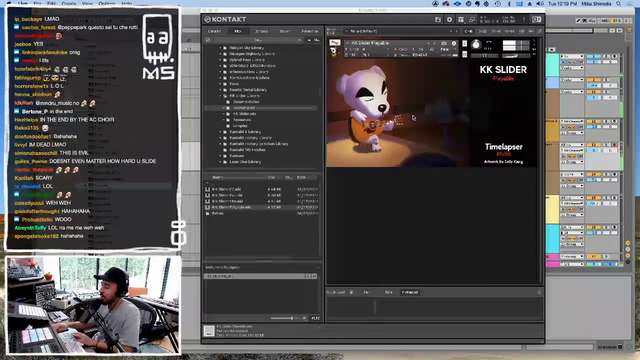Click the Bluetooth icon in macOS menu bar
This screenshot has height=360, width=640.
509,4
